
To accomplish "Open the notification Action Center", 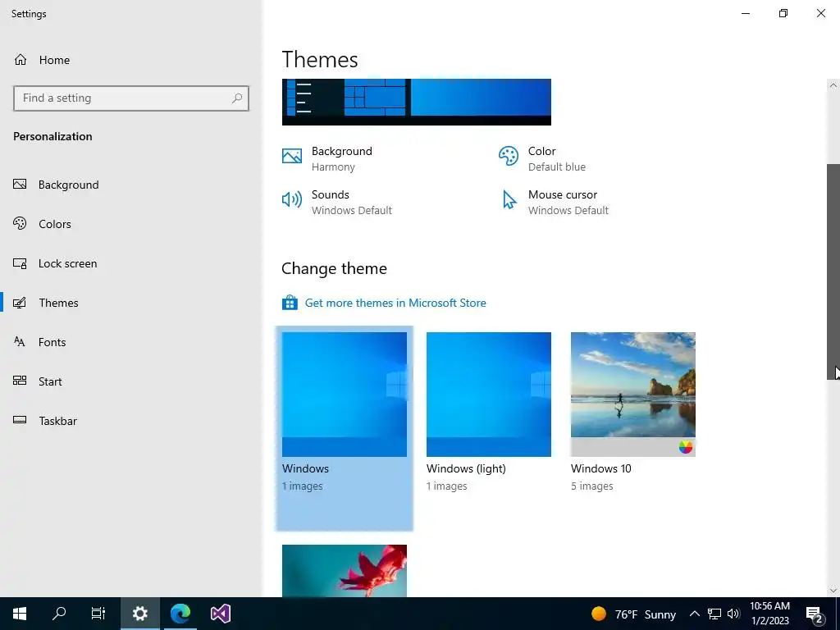I will click(815, 614).
